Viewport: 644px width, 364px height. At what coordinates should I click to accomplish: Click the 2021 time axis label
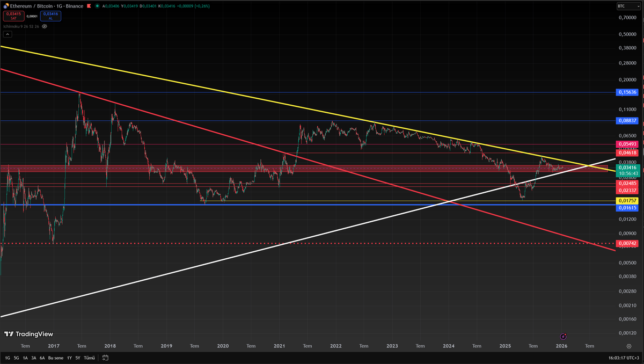coord(280,346)
